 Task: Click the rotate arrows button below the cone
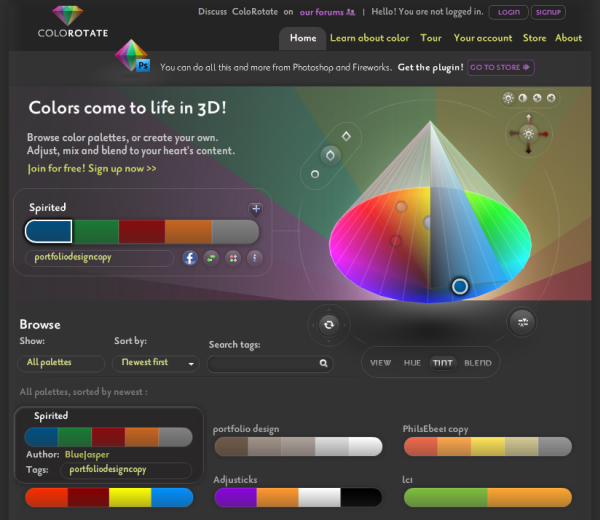click(329, 325)
